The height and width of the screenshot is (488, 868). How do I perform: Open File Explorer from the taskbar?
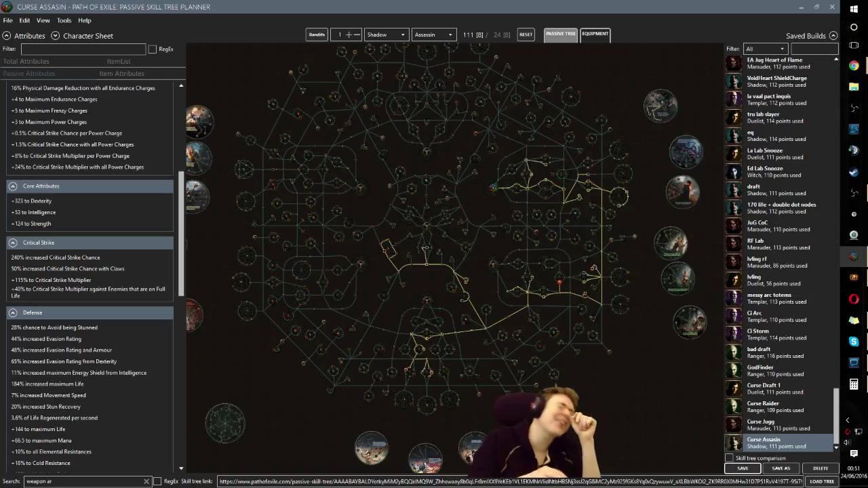click(x=854, y=87)
